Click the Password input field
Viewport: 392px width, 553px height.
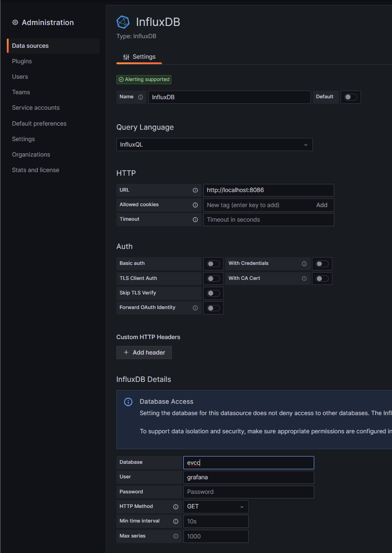pyautogui.click(x=249, y=492)
